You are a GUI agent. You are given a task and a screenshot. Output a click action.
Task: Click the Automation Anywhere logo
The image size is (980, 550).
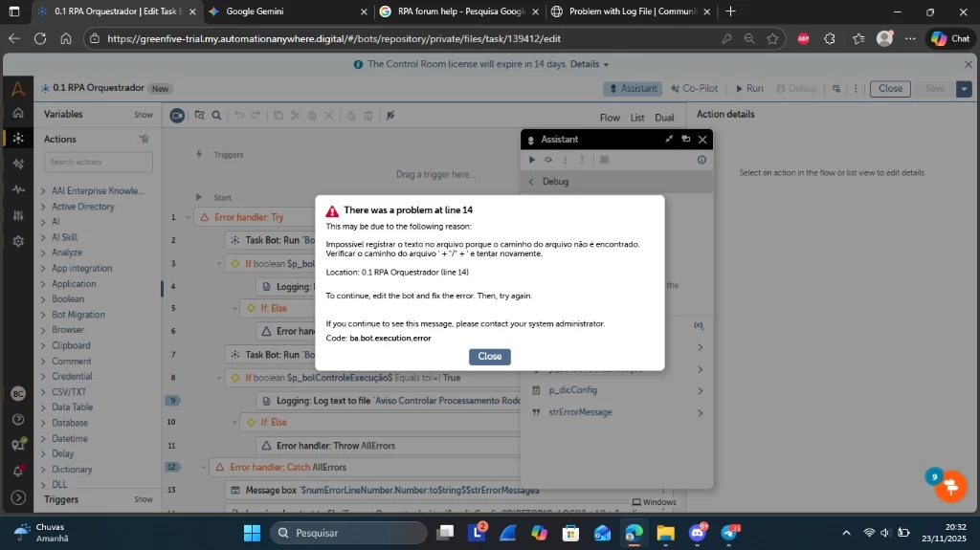click(18, 88)
